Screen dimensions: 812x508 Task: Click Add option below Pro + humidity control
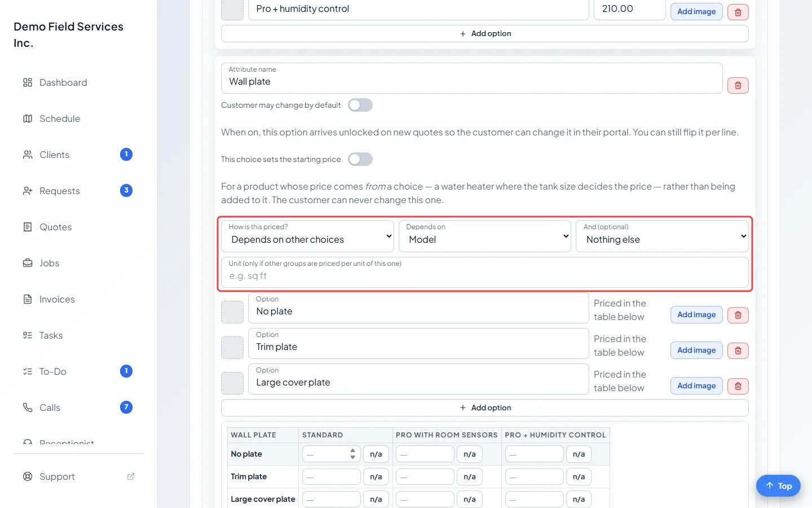click(485, 33)
